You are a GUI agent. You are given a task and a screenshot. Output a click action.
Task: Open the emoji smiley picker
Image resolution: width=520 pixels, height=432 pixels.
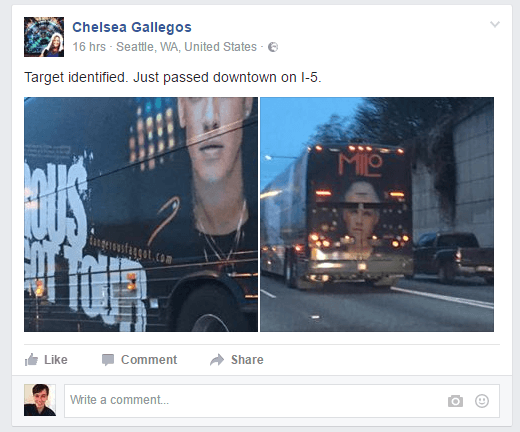click(482, 401)
